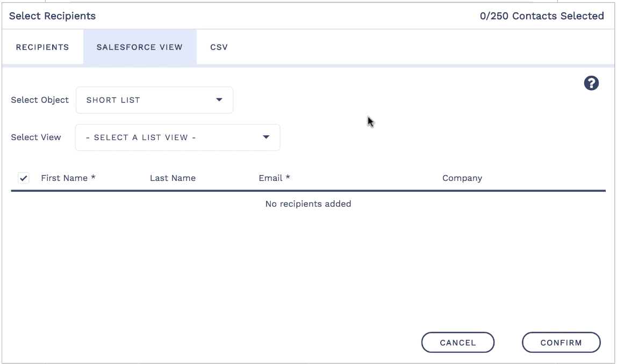This screenshot has height=364, width=617.
Task: Click the 'No recipients added' message
Action: coord(308,204)
